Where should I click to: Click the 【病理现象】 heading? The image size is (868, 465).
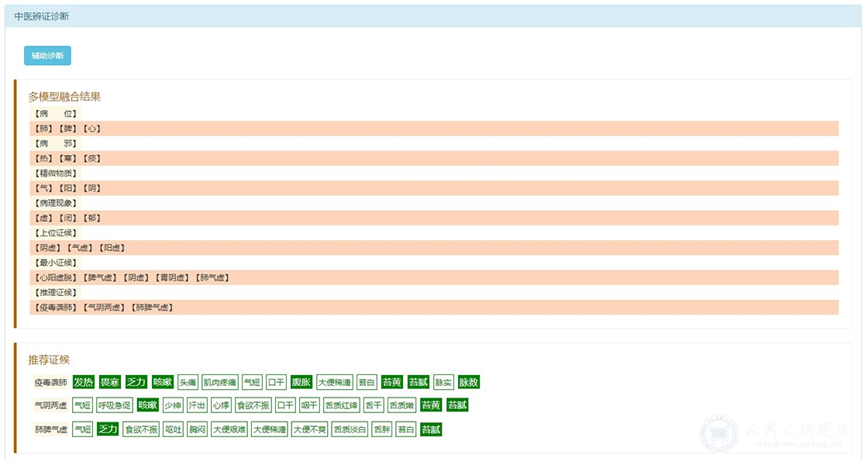tap(56, 203)
